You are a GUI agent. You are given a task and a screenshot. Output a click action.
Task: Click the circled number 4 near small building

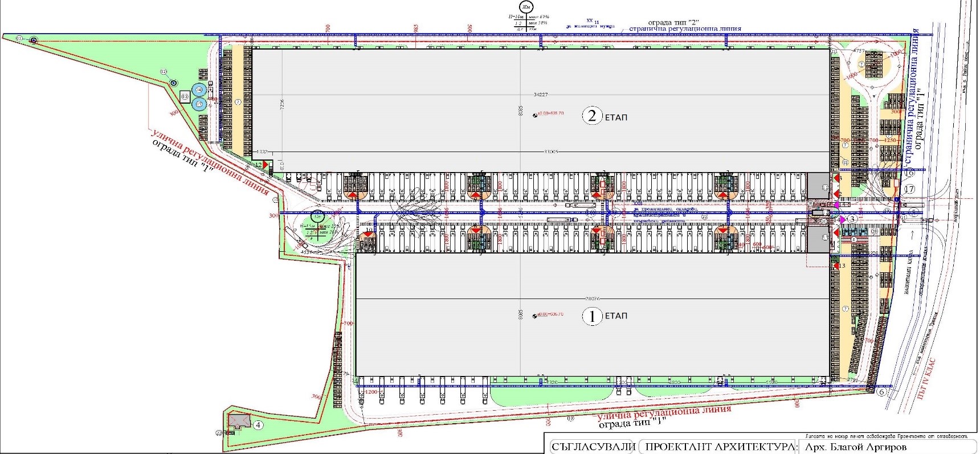[x=258, y=425]
